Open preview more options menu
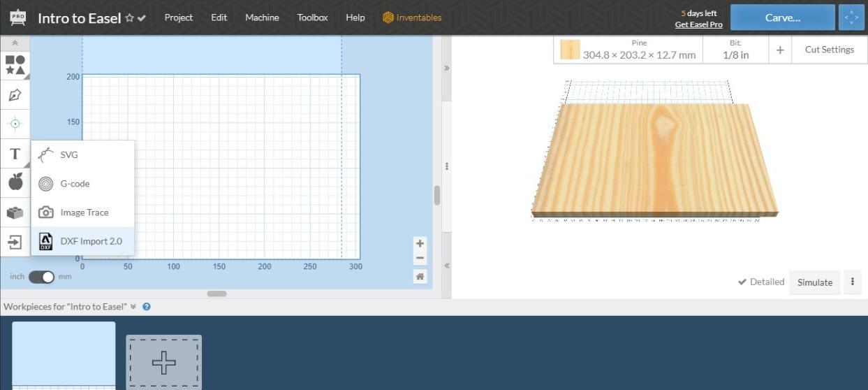 click(853, 282)
